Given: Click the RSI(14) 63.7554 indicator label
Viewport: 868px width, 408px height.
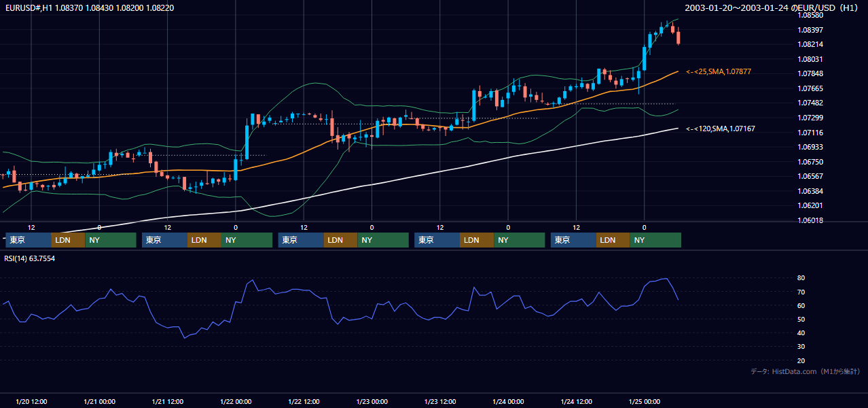Looking at the screenshot, I should pos(30,258).
